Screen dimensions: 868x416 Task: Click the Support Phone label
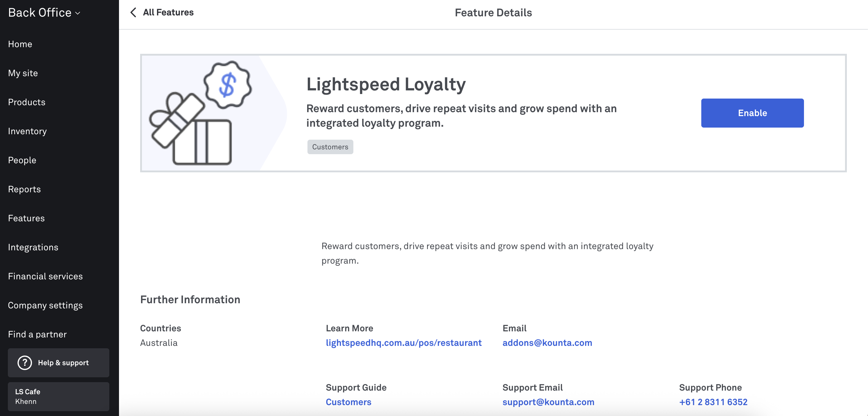(710, 387)
